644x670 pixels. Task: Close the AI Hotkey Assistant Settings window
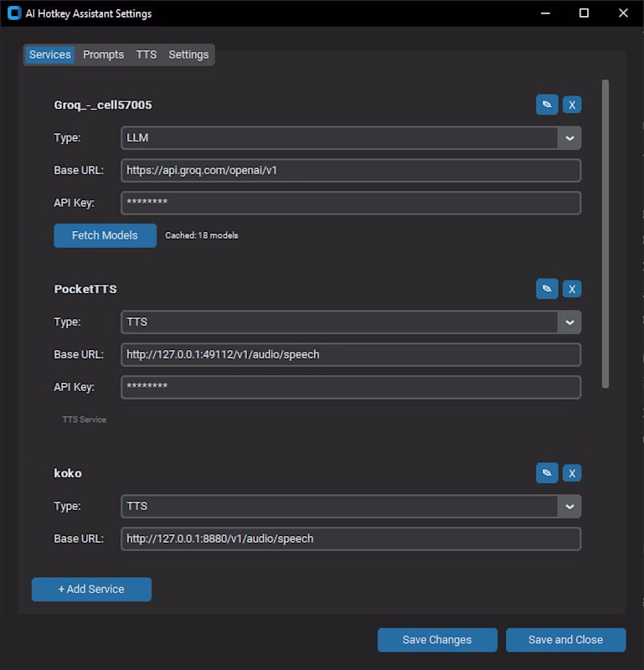[623, 13]
